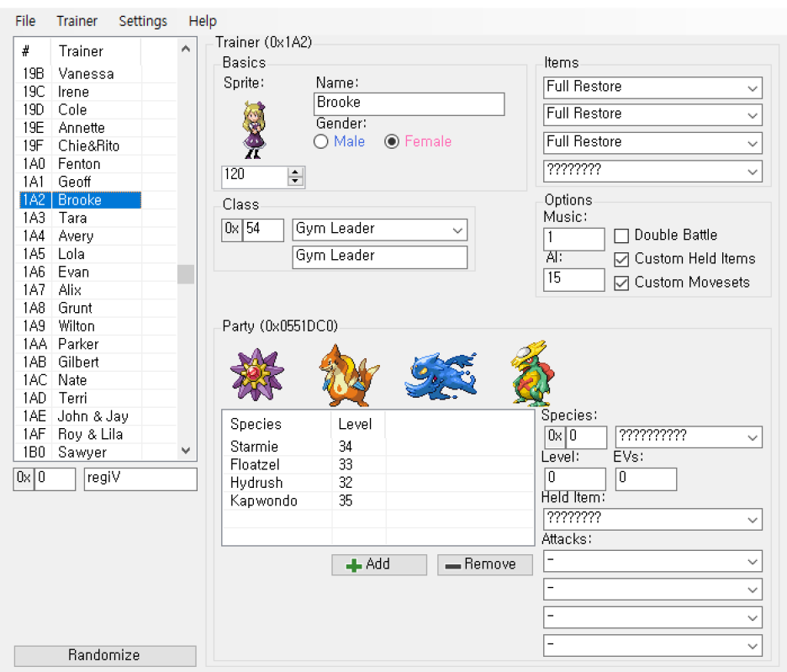Open the File menu
Image resolution: width=787 pixels, height=672 pixels.
coord(25,21)
